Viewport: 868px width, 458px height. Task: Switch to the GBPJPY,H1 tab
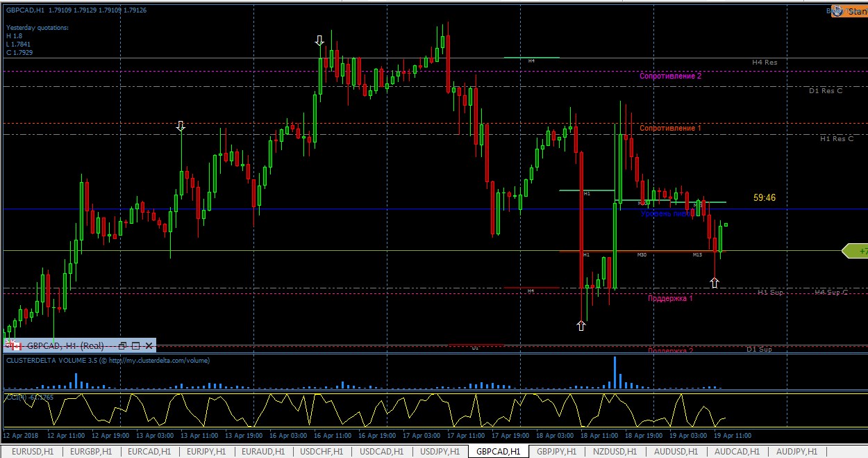click(x=557, y=452)
